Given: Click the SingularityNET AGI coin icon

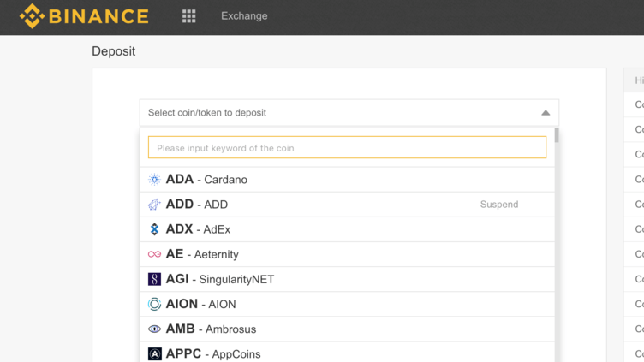Looking at the screenshot, I should [x=154, y=279].
